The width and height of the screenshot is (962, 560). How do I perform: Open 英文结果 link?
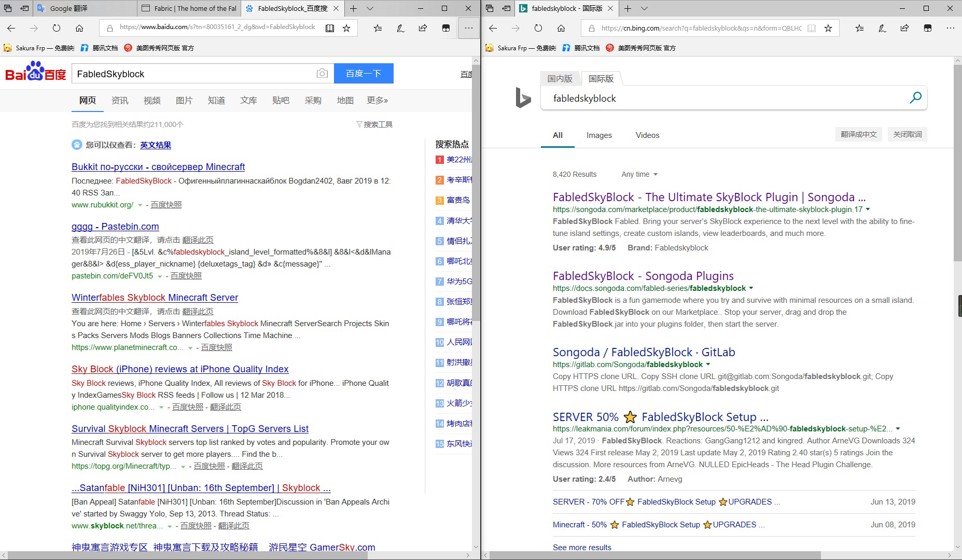pyautogui.click(x=156, y=145)
